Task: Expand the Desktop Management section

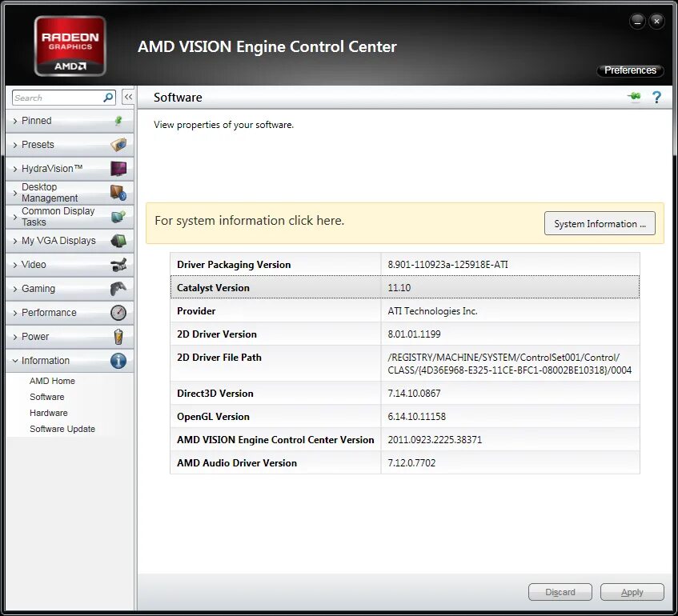Action: point(70,192)
